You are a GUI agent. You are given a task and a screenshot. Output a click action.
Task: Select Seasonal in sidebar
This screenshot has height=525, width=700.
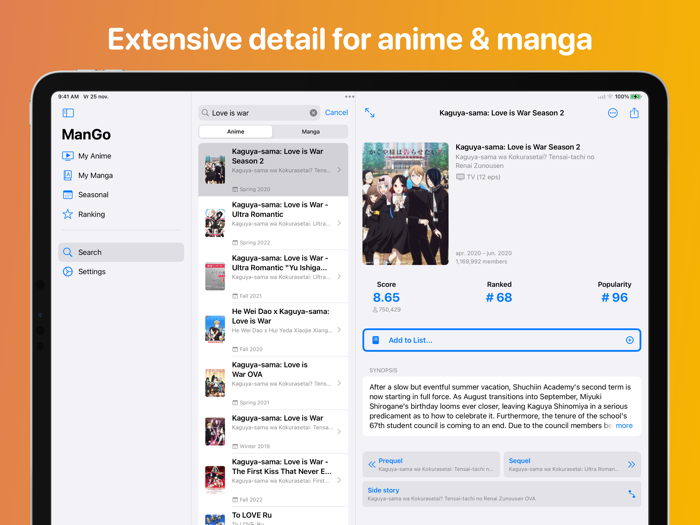[x=121, y=195]
